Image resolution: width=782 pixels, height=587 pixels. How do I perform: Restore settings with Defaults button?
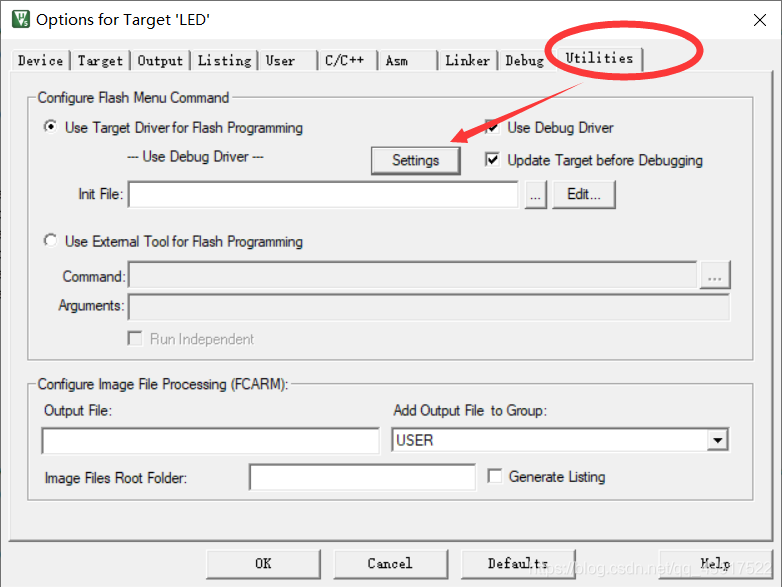(518, 564)
